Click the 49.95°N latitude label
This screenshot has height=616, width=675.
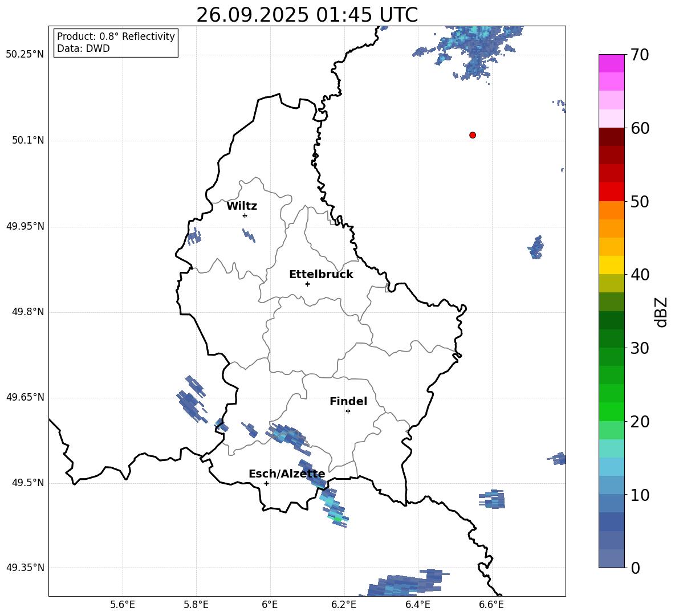(25, 226)
